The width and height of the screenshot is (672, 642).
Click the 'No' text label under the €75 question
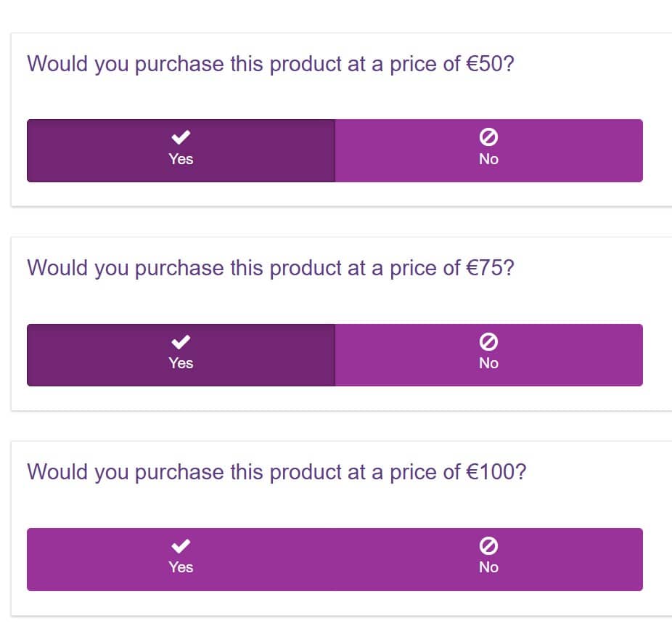pos(488,363)
